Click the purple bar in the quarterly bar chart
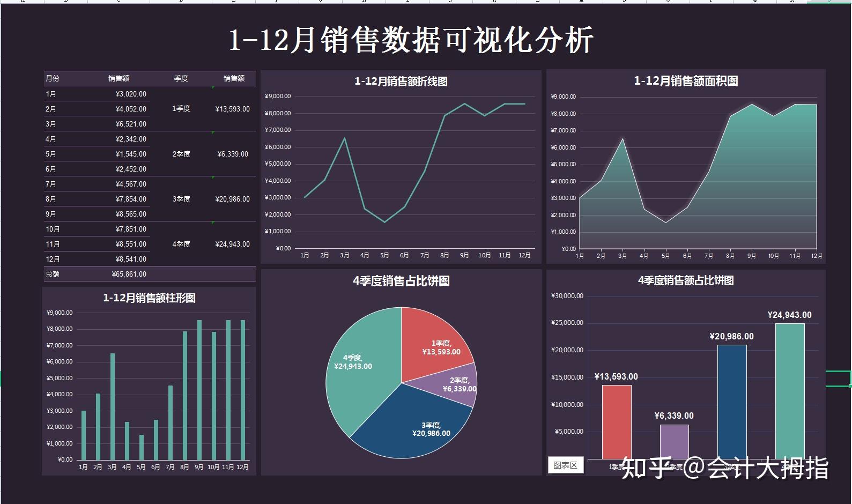 point(674,442)
